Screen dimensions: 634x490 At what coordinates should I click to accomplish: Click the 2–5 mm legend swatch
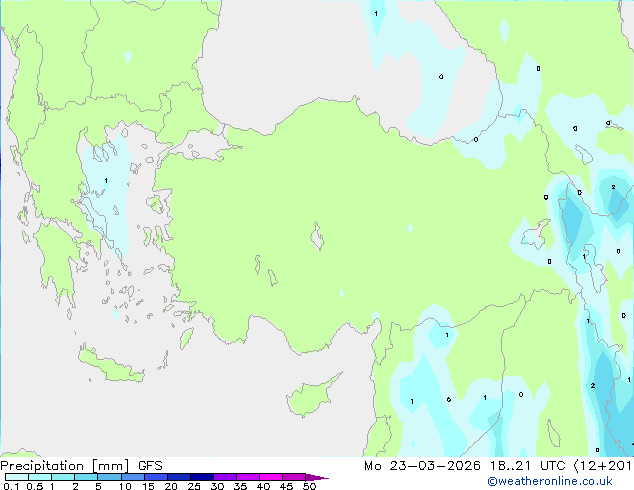pos(86,477)
